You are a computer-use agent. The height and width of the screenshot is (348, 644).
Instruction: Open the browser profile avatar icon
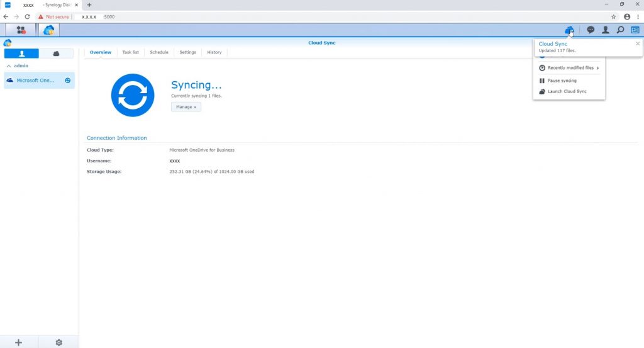[627, 17]
